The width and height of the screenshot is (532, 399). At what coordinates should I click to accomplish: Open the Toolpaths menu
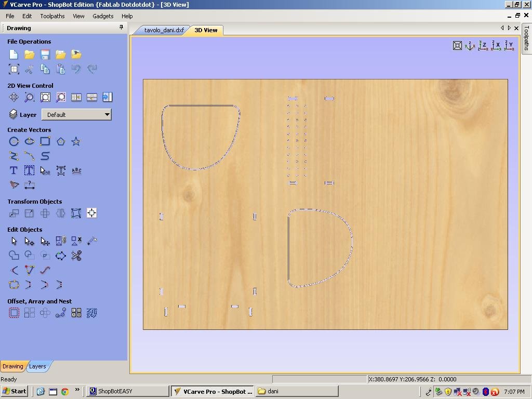pos(52,16)
